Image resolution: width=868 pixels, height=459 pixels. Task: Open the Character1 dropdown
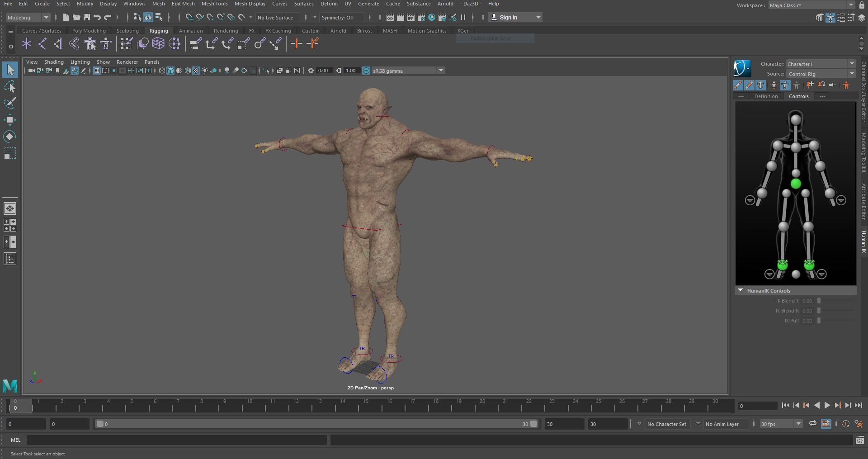click(x=821, y=64)
